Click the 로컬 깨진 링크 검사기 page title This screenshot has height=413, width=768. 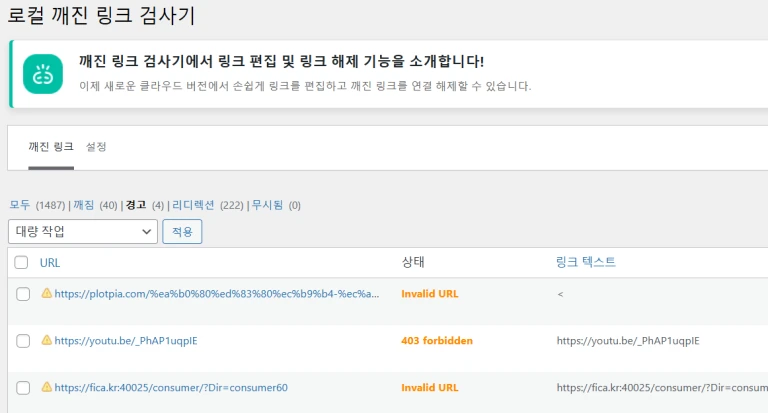point(101,15)
